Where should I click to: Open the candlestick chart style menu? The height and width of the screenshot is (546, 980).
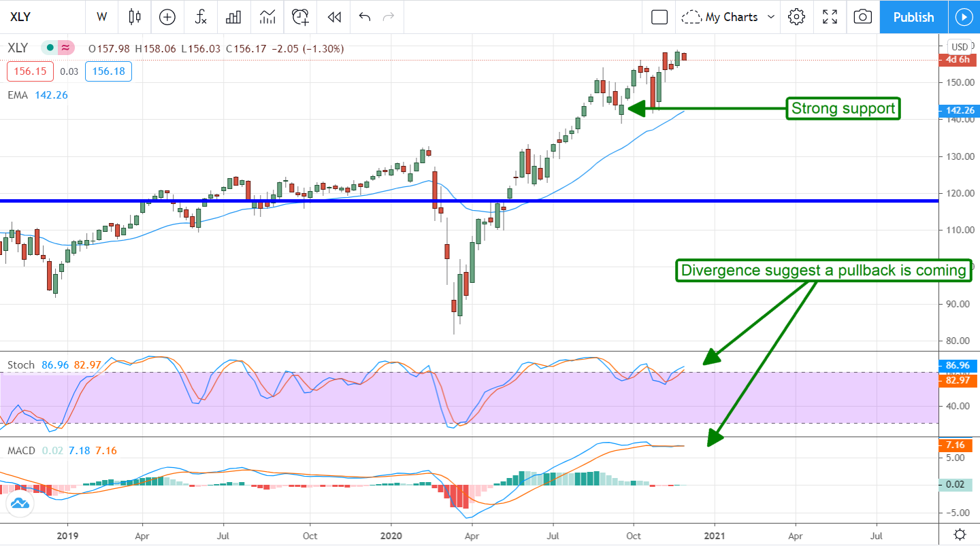pos(135,17)
